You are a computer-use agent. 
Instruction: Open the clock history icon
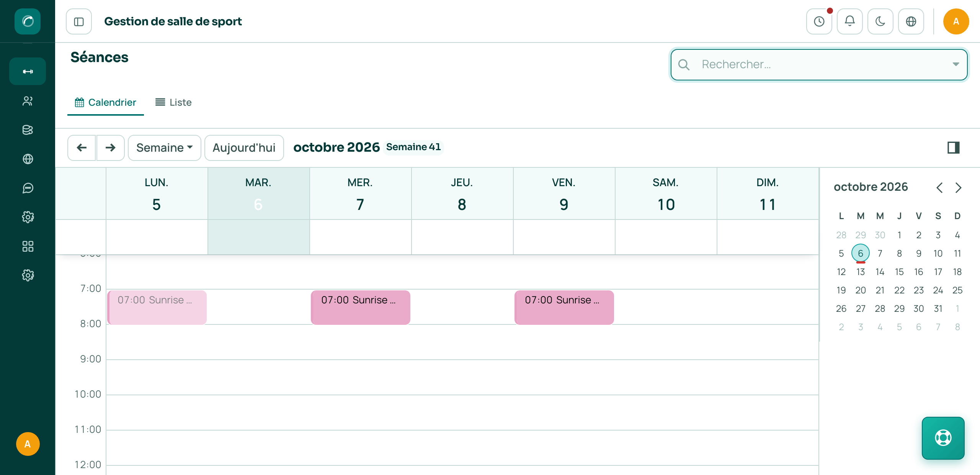tap(819, 21)
